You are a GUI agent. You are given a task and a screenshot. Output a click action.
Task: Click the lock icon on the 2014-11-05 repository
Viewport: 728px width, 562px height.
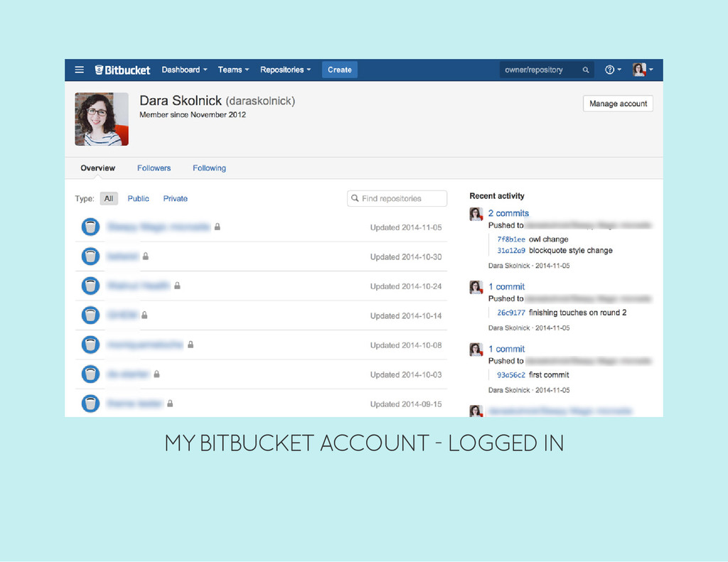pos(218,227)
